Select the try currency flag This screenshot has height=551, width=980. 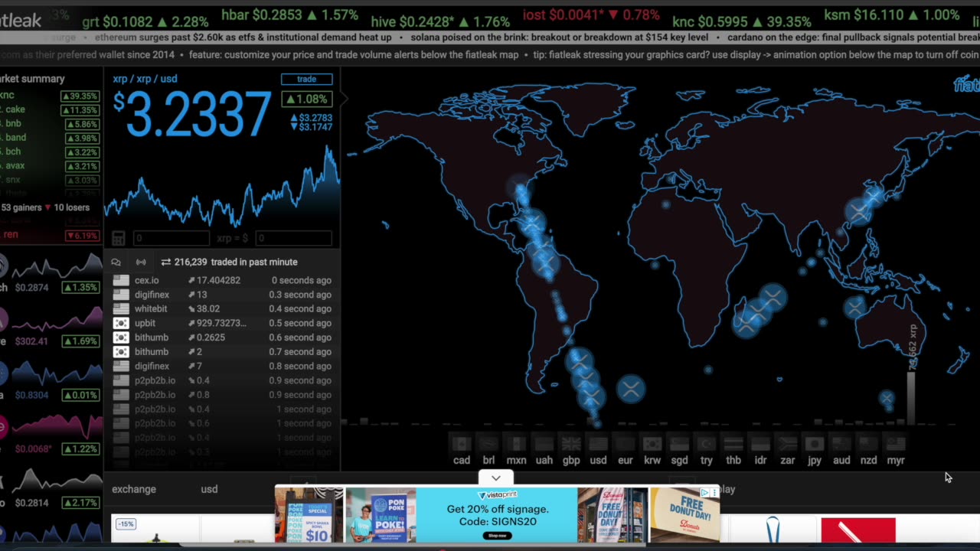click(706, 444)
